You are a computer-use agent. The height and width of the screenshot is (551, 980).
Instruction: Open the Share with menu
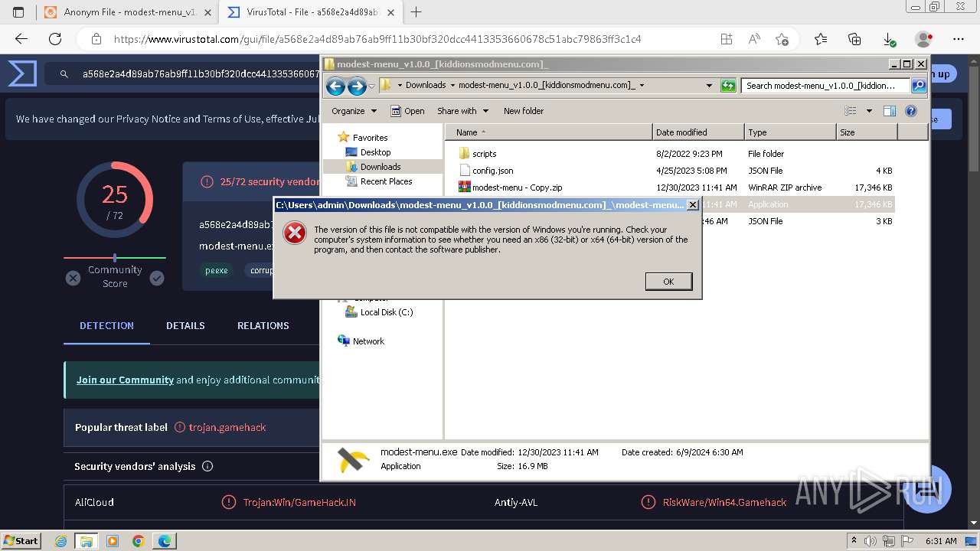pos(462,111)
